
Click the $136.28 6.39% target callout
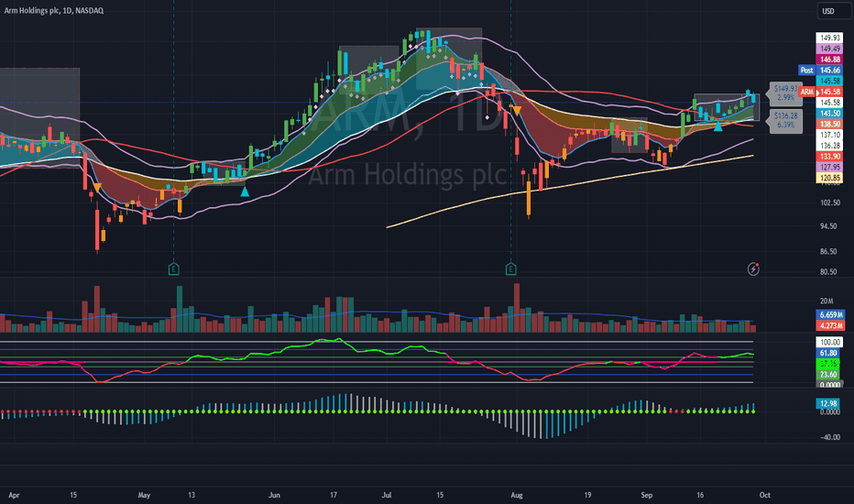click(x=785, y=120)
